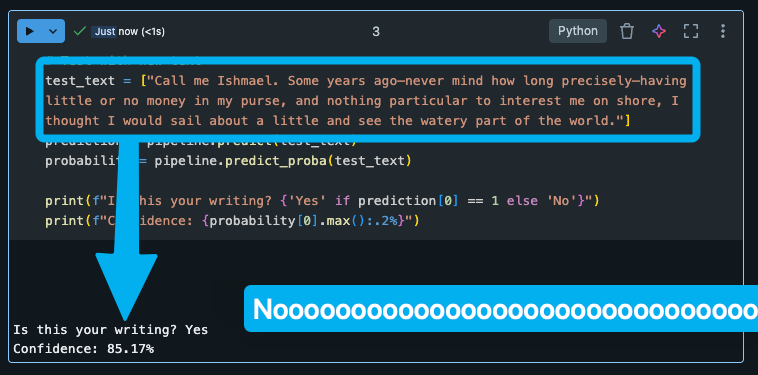Expand cell to fullscreen with corner-brackets icon
The height and width of the screenshot is (375, 758).
click(x=691, y=31)
